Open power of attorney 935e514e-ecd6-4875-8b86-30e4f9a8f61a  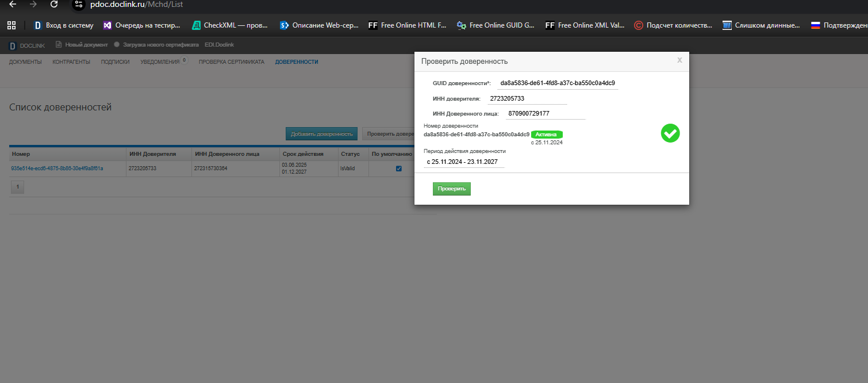57,168
